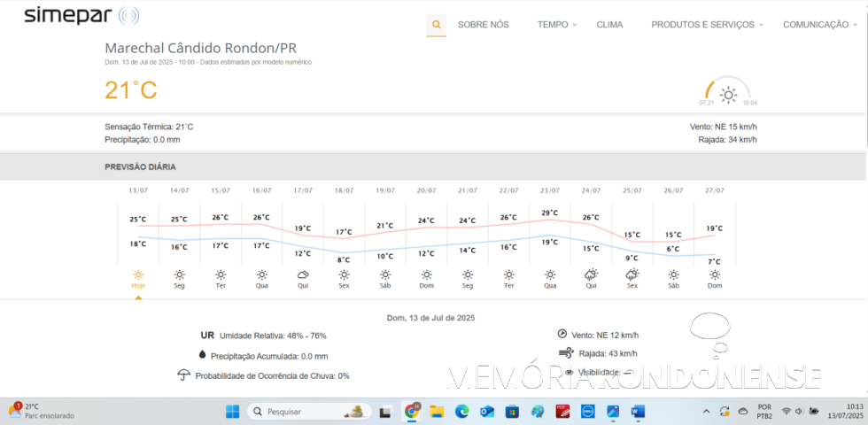Click the sunrise and sunset sun arc icon
The image size is (868, 425).
(728, 94)
